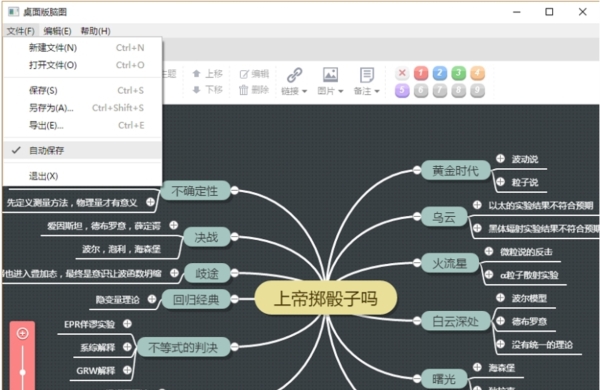Choose 导出(E)... from the menu
Viewport: 600px width, 390px height.
[x=83, y=125]
